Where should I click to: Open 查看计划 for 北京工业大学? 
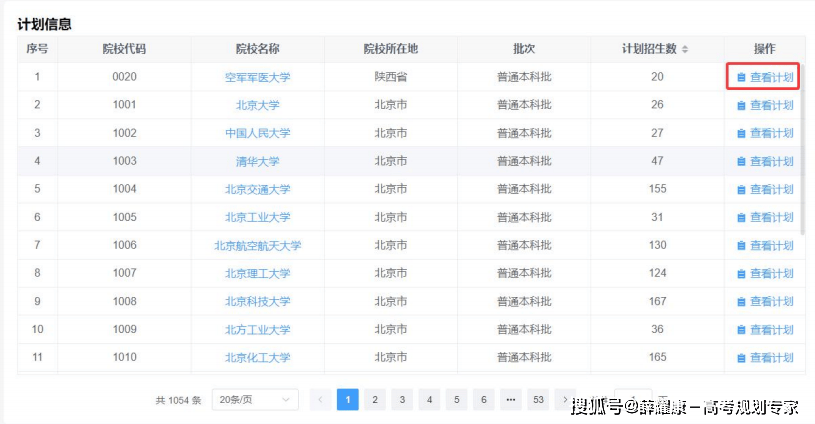[765, 218]
